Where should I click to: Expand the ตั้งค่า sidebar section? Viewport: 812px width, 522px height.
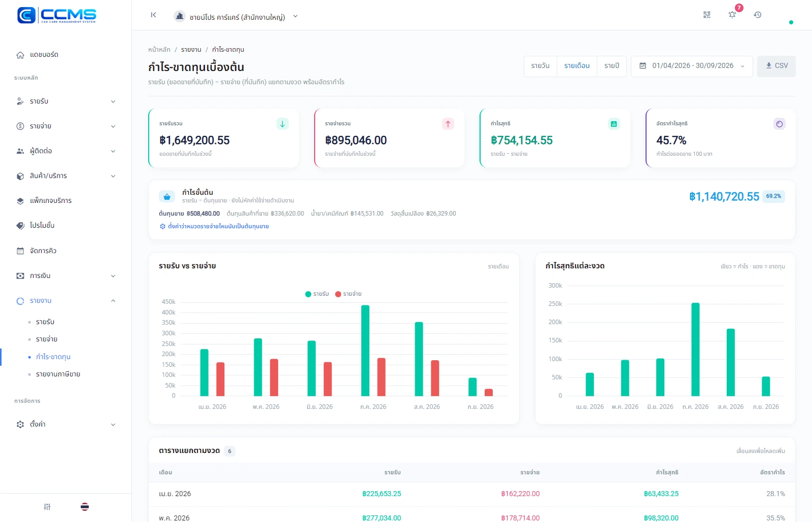point(65,424)
